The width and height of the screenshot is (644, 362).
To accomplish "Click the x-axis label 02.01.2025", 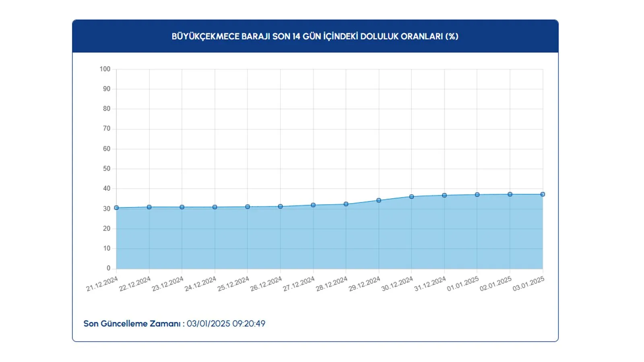I will [495, 284].
